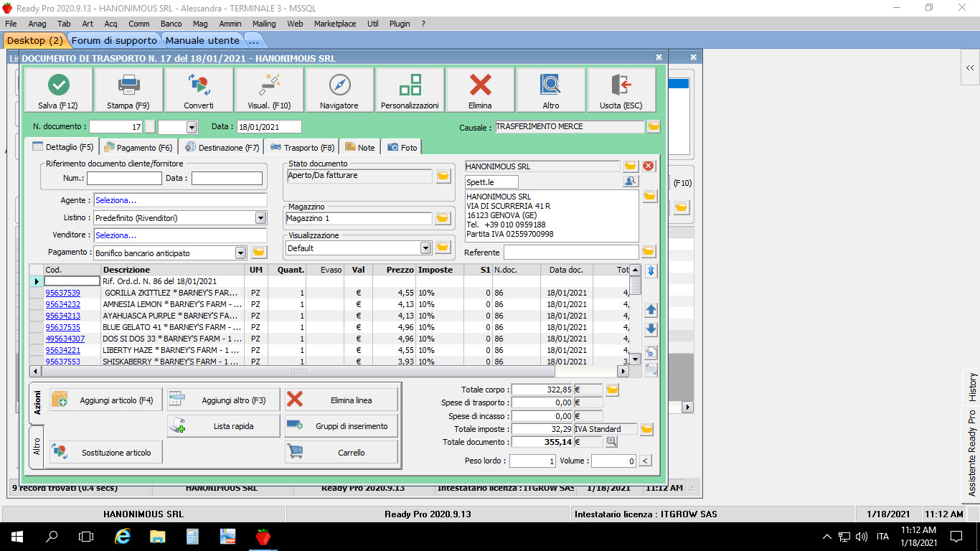This screenshot has height=551, width=980.
Task: Click Sostituzione articolo button
Action: click(x=105, y=453)
